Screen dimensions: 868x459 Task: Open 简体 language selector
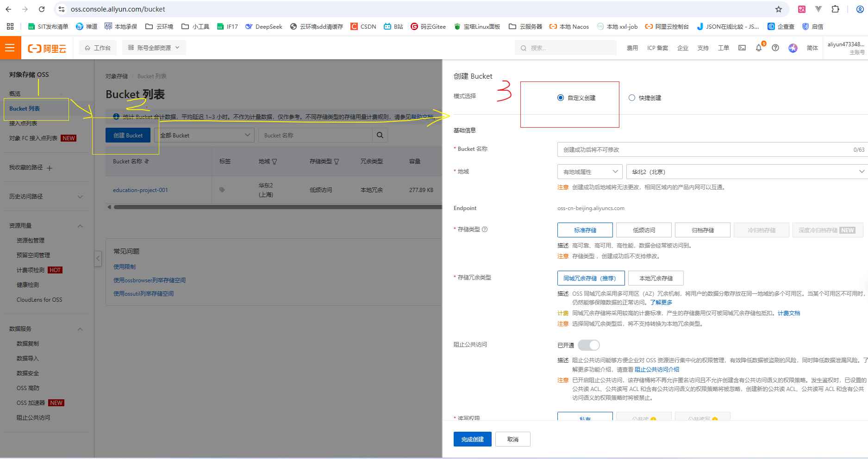pos(812,48)
